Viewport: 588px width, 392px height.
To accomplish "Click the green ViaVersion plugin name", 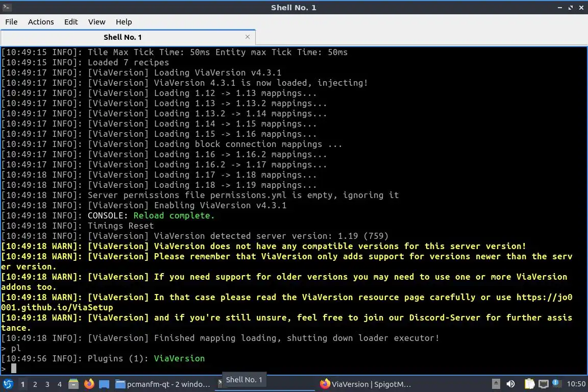I will pos(179,358).
